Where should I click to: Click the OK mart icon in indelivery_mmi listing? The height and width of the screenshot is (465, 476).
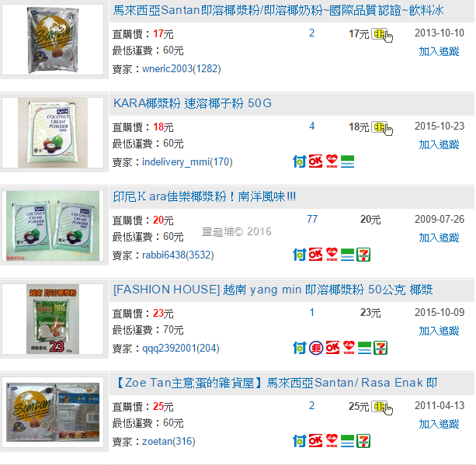pyautogui.click(x=316, y=161)
